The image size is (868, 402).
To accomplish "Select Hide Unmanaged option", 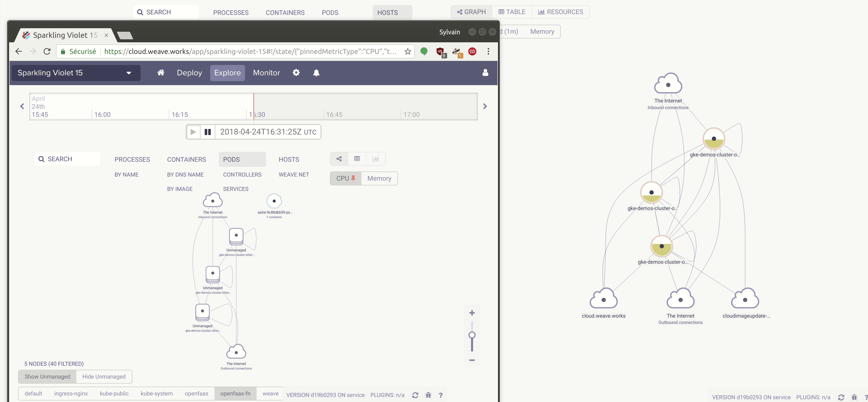I will (x=104, y=376).
